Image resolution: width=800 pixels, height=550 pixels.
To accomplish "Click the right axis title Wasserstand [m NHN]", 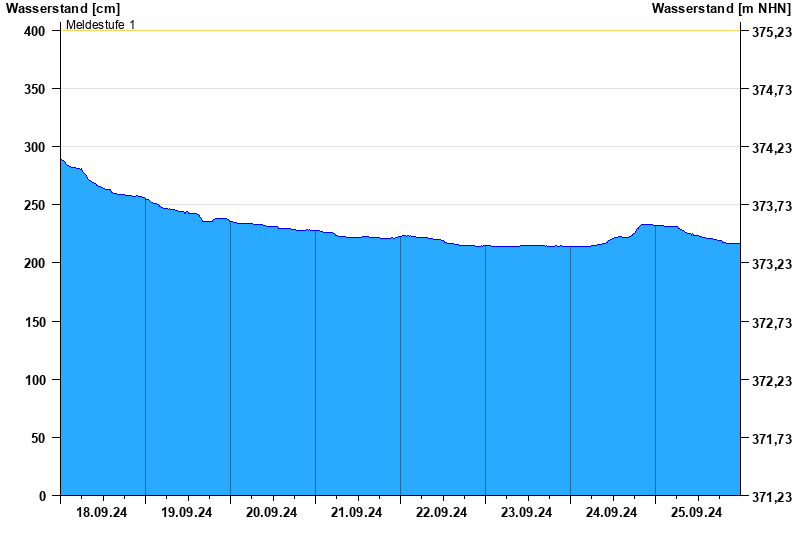I will tap(720, 8).
